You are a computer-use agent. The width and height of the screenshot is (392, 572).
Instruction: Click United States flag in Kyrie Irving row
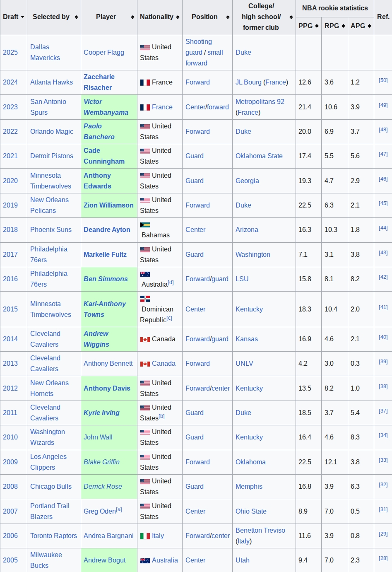(x=145, y=408)
